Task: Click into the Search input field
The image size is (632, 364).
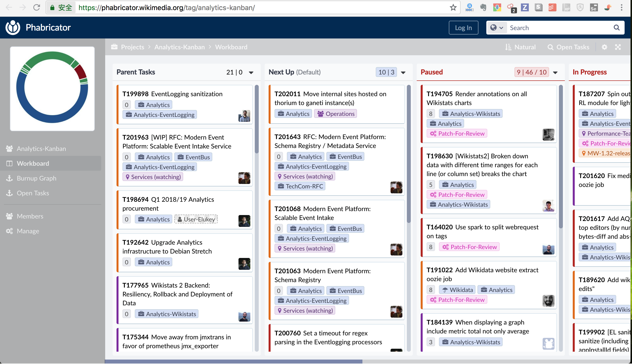Action: pyautogui.click(x=558, y=28)
